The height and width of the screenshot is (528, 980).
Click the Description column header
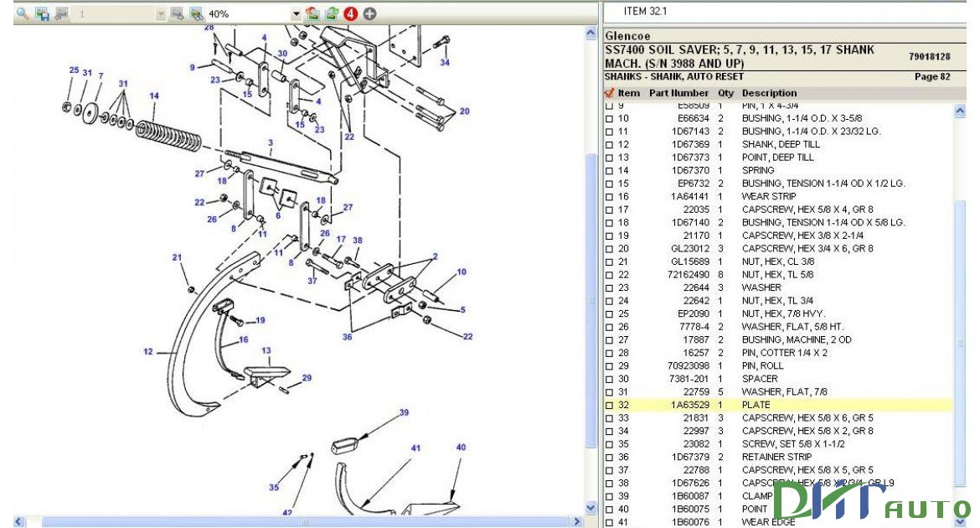click(770, 92)
